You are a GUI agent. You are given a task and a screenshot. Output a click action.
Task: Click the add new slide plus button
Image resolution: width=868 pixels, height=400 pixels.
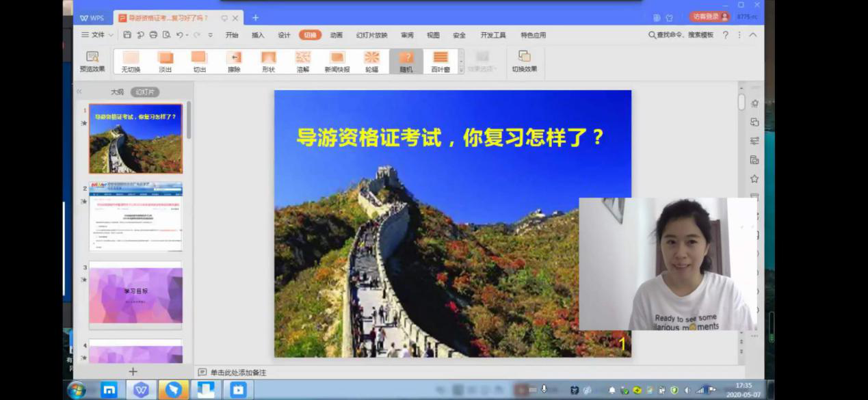[x=133, y=371]
